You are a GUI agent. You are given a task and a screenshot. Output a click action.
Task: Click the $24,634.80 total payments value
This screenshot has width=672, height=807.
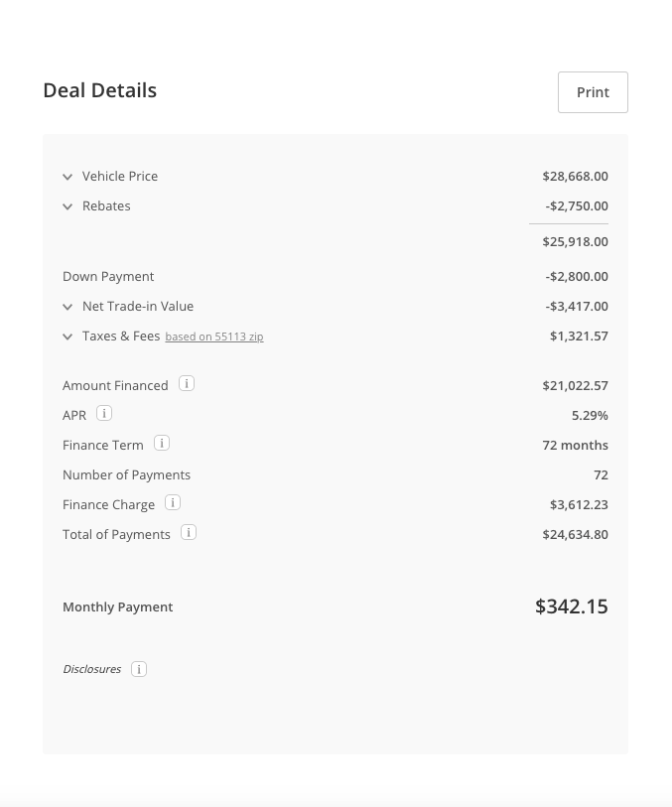pyautogui.click(x=575, y=534)
